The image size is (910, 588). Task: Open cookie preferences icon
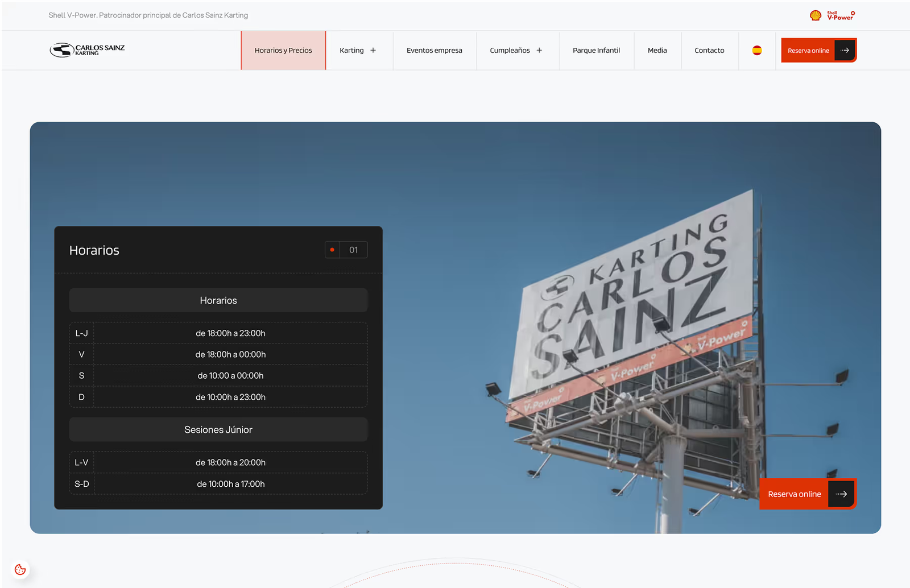click(x=20, y=569)
